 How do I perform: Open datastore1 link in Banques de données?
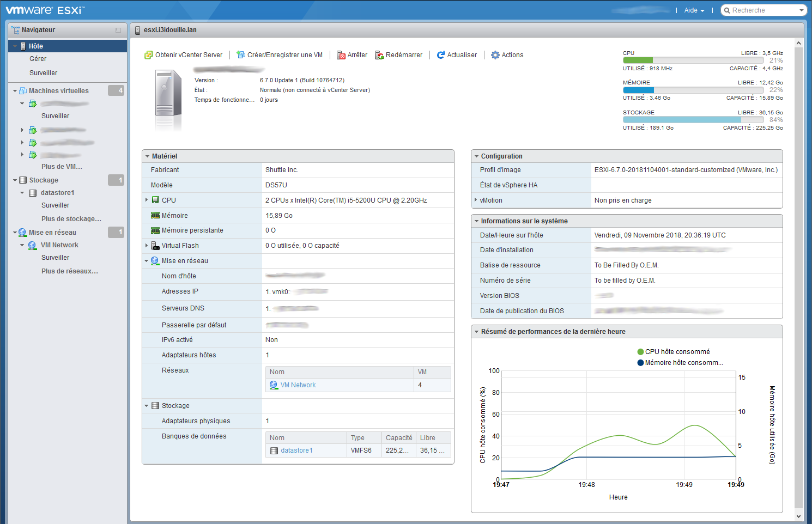pyautogui.click(x=296, y=450)
